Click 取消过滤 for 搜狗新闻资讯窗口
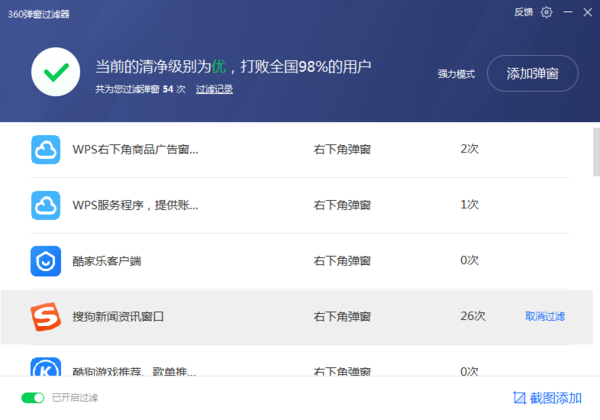This screenshot has width=600, height=420. [x=545, y=317]
